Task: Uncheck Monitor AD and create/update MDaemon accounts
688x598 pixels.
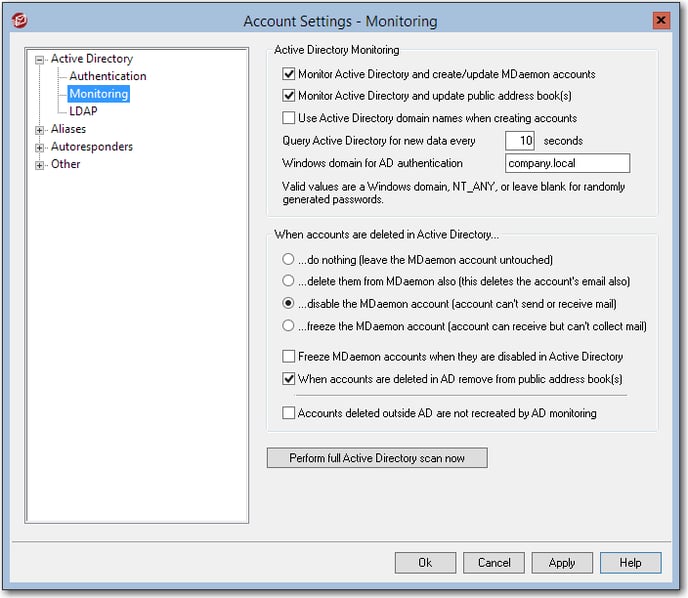Action: [288, 74]
